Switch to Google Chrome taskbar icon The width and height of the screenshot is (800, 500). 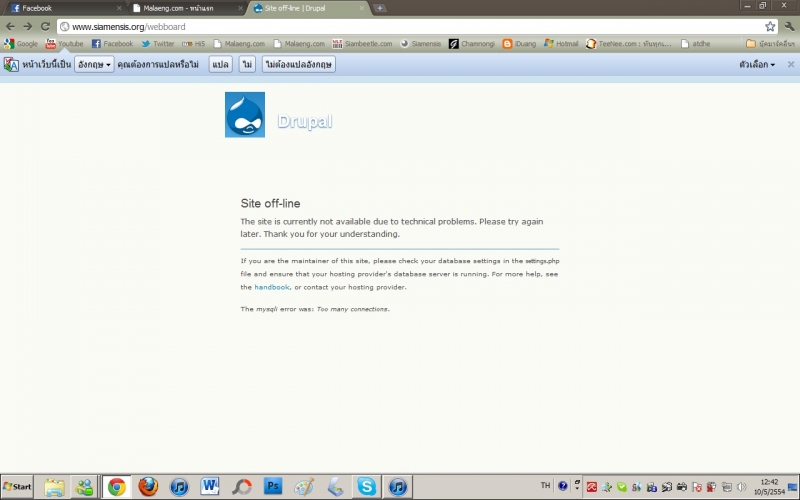coord(117,487)
